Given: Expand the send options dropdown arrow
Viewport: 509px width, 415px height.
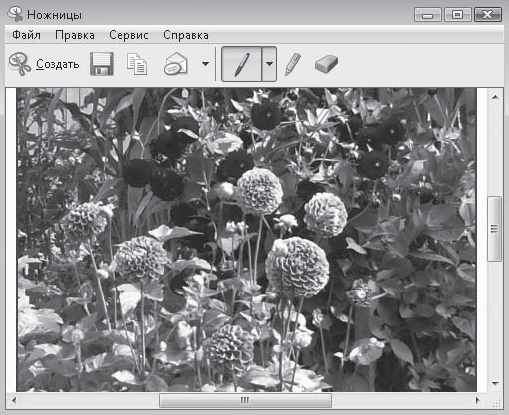Looking at the screenshot, I should [x=206, y=64].
